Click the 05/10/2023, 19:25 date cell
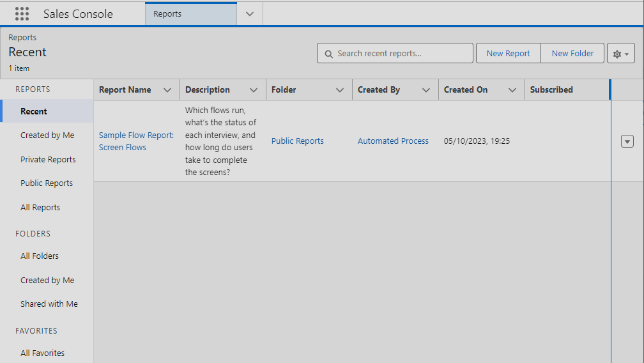The image size is (644, 363). (x=477, y=141)
